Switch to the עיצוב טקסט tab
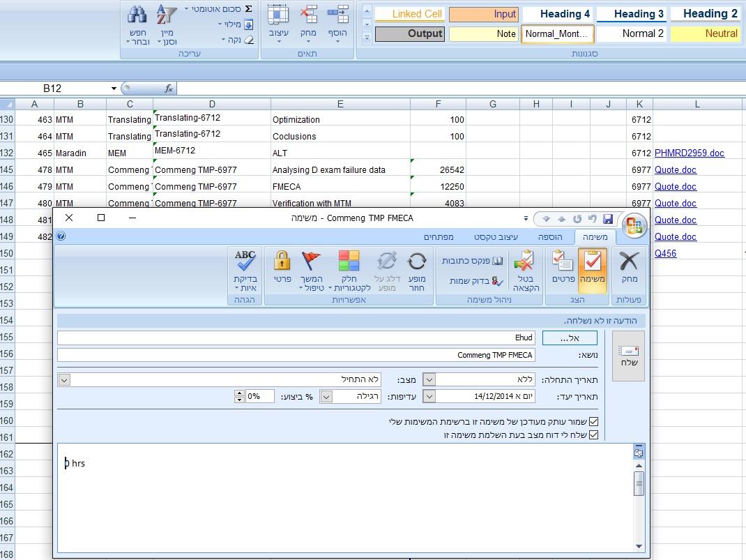 (x=496, y=237)
